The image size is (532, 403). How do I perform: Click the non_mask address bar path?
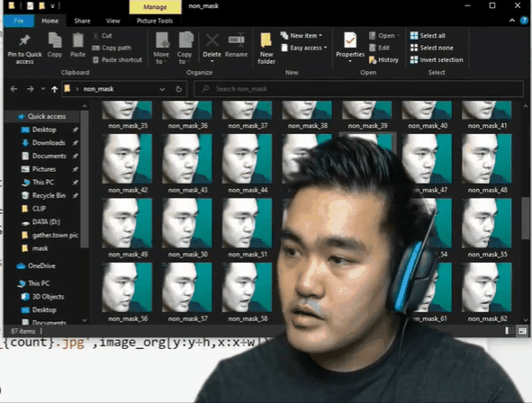tap(98, 89)
